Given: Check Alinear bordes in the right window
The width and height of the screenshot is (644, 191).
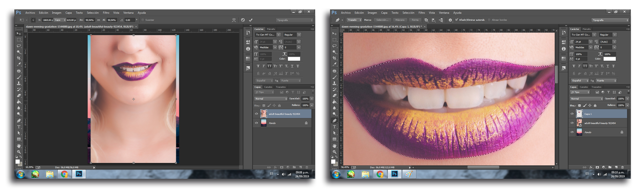Looking at the screenshot, I should click(489, 20).
